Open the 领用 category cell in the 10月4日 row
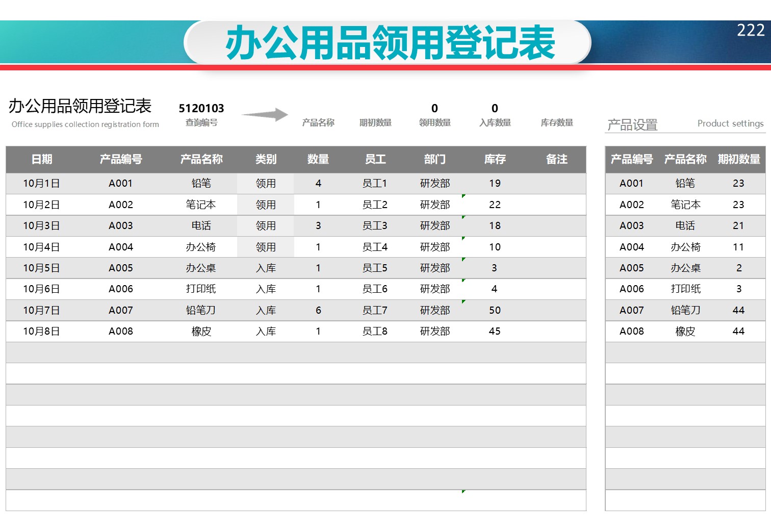This screenshot has height=532, width=771. [266, 247]
